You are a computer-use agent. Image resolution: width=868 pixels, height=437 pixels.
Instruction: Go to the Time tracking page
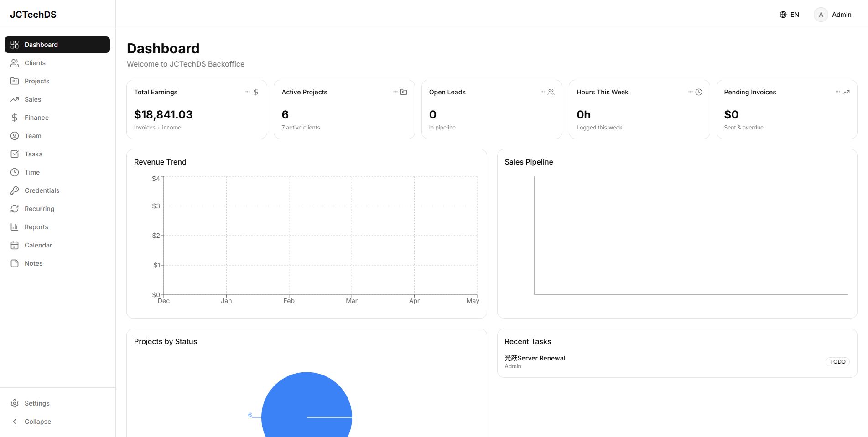click(x=57, y=172)
